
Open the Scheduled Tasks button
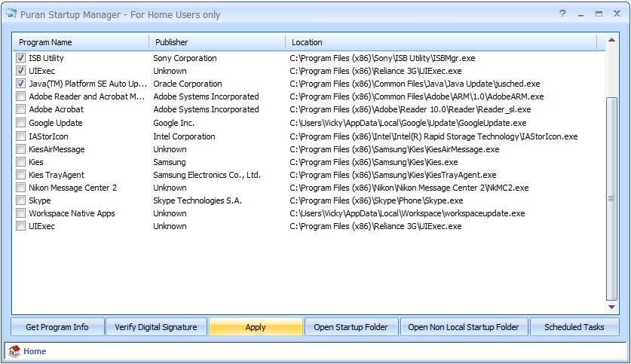click(x=574, y=327)
